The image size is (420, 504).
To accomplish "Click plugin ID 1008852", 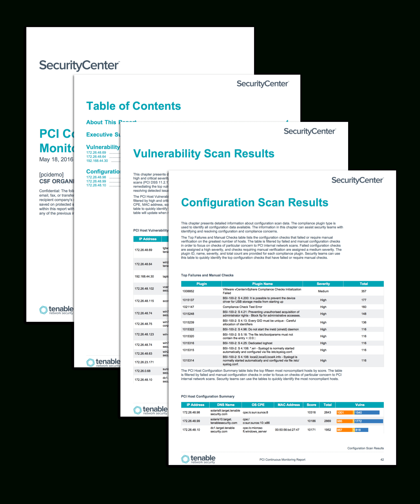I will tap(188, 291).
